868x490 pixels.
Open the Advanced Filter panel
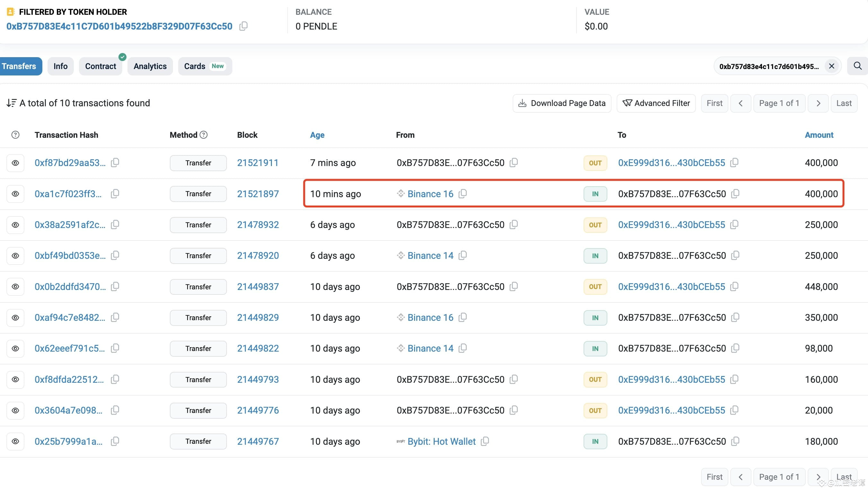pos(656,103)
